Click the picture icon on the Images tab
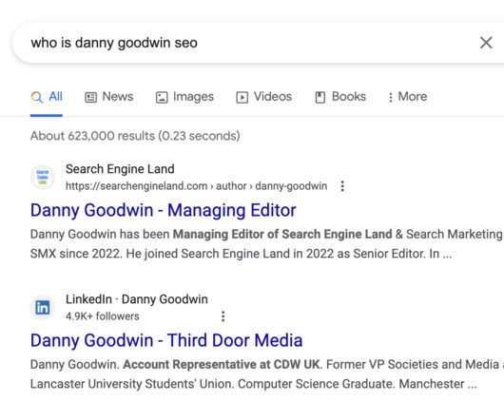This screenshot has width=504, height=420. (162, 97)
